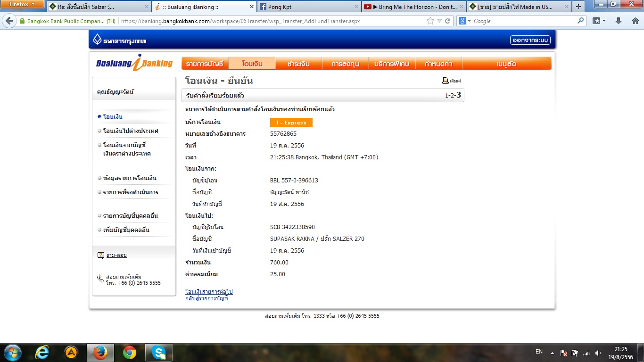Switch to the 'Pong Kpt' Facebook tab
This screenshot has height=362, width=644.
tap(309, 7)
